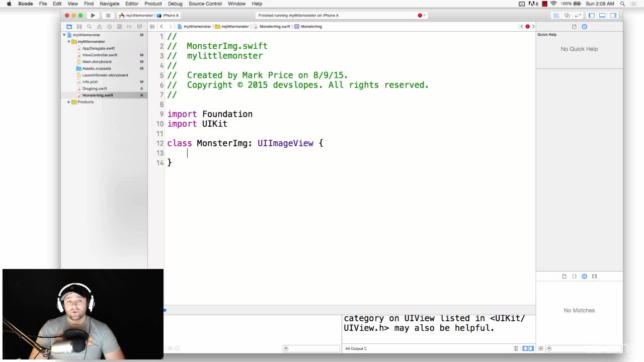The width and height of the screenshot is (644, 362).
Task: Click the console filter field
Action: point(311,348)
